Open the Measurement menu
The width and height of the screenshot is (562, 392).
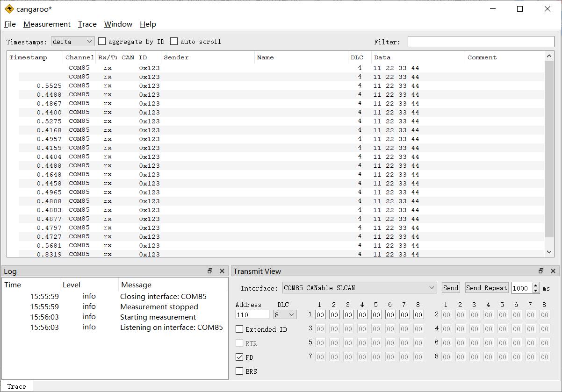[47, 24]
